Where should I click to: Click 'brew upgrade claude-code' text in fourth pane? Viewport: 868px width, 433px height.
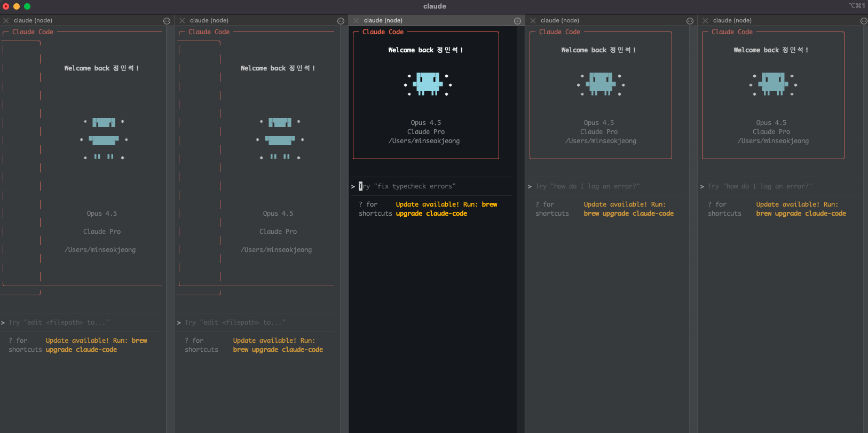point(629,214)
